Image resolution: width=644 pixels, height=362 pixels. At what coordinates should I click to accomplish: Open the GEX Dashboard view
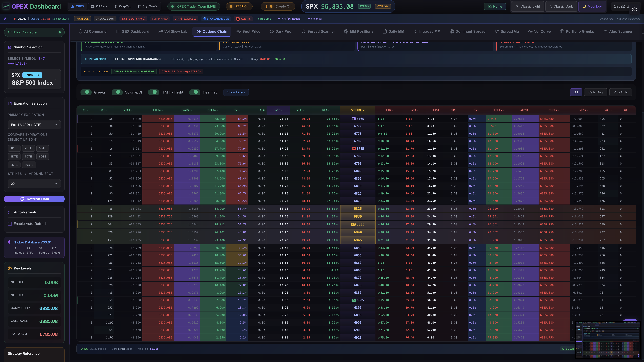pyautogui.click(x=132, y=31)
